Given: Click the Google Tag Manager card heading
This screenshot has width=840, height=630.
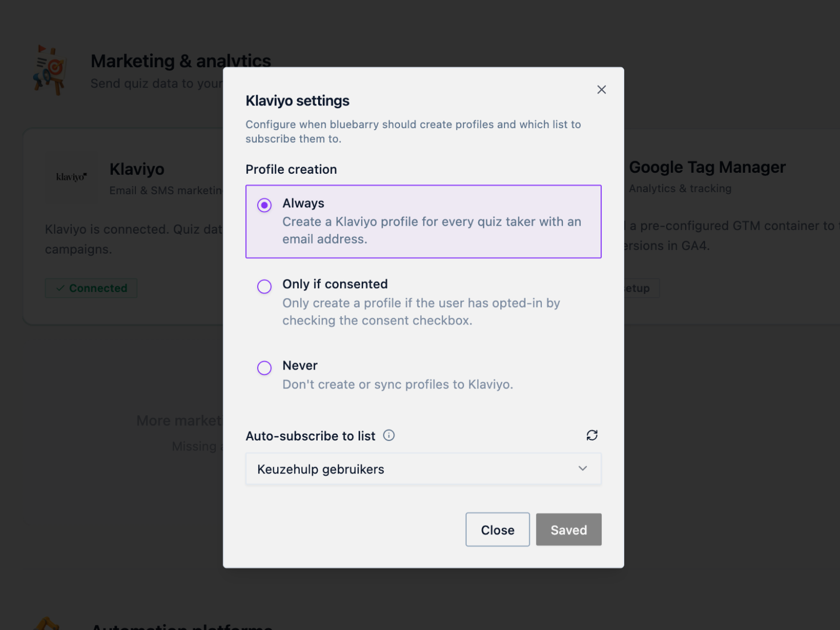Looking at the screenshot, I should (x=707, y=167).
